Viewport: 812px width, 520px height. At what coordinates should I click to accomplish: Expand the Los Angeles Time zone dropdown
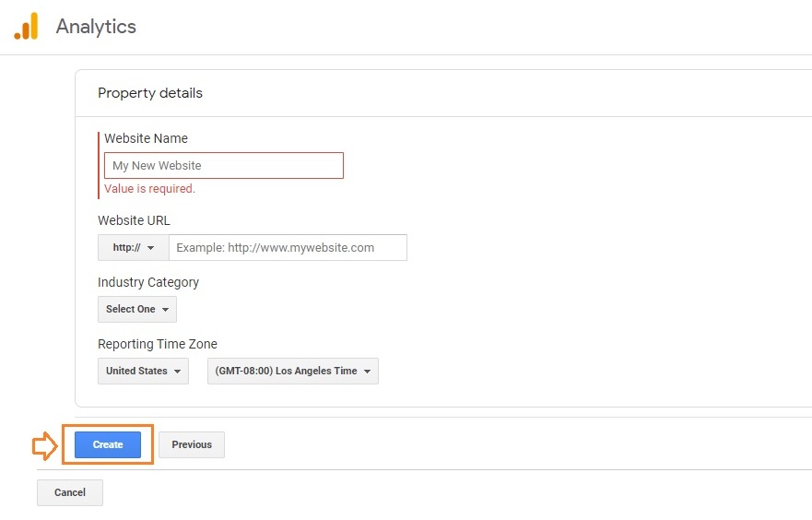point(292,372)
